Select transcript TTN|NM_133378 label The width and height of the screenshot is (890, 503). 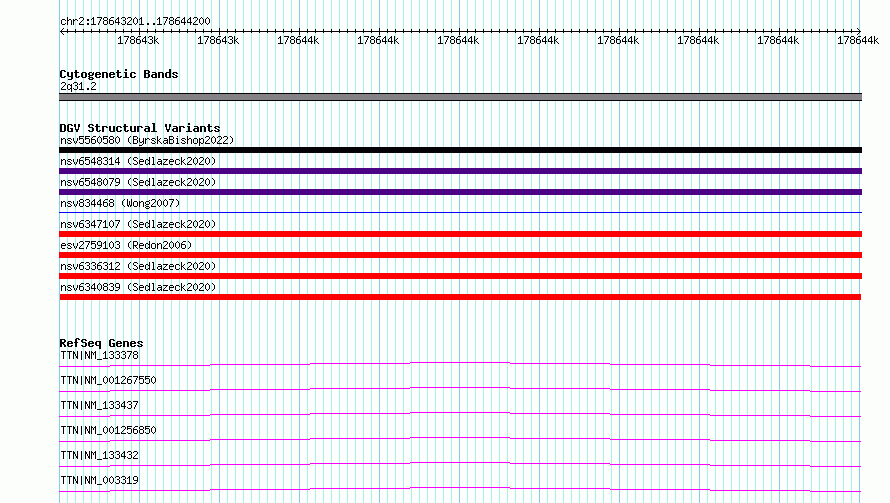99,355
